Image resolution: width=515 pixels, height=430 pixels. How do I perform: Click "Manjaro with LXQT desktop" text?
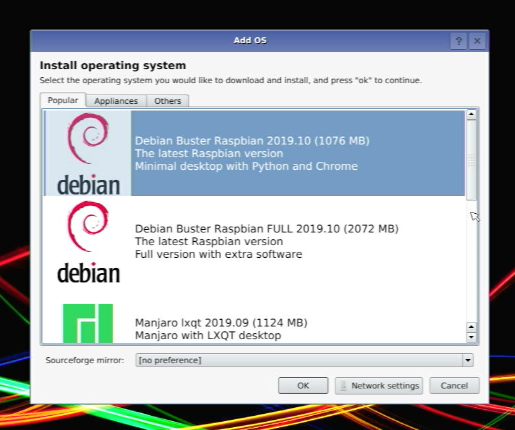(x=208, y=335)
